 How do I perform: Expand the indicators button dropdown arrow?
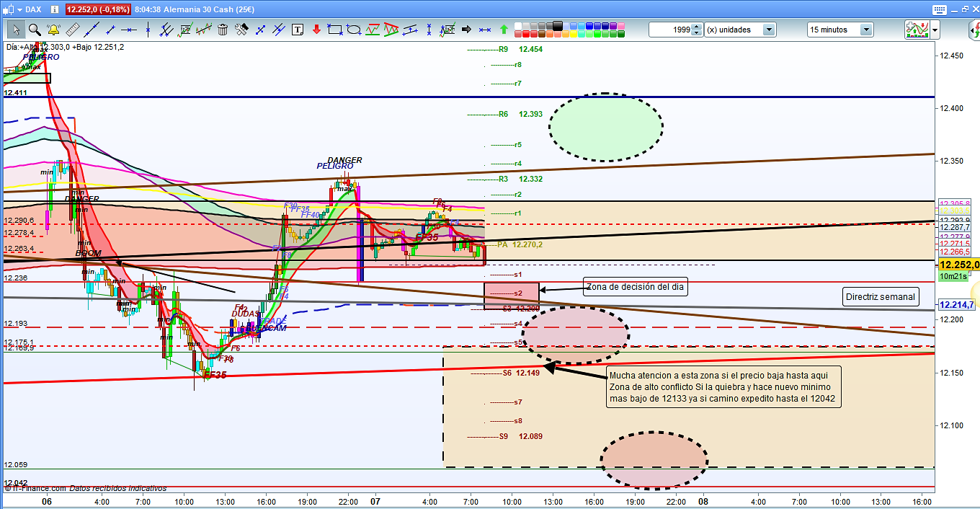pos(935,30)
